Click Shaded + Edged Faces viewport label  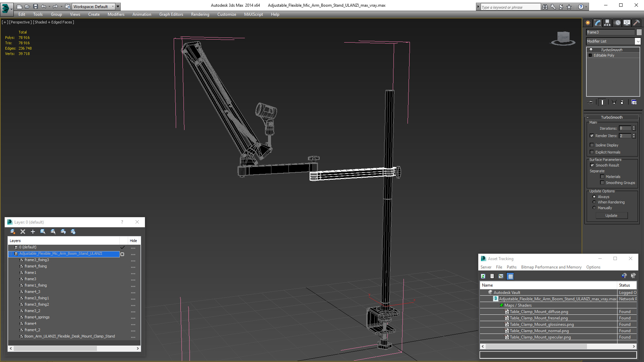(53, 22)
